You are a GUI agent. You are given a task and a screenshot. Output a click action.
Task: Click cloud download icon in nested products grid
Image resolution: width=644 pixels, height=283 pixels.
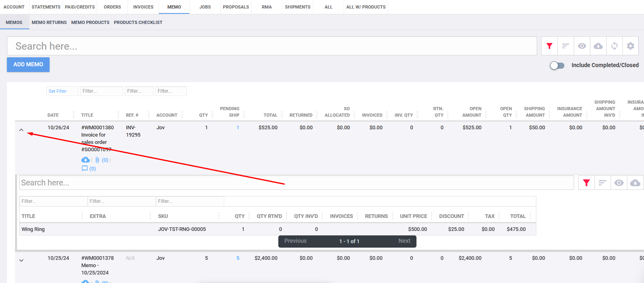pyautogui.click(x=635, y=183)
